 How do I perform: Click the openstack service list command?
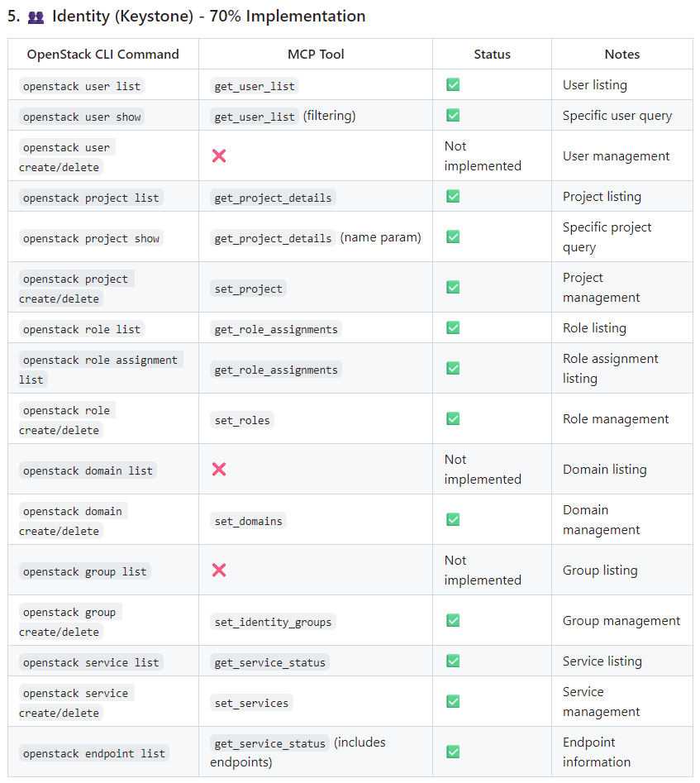(x=91, y=662)
